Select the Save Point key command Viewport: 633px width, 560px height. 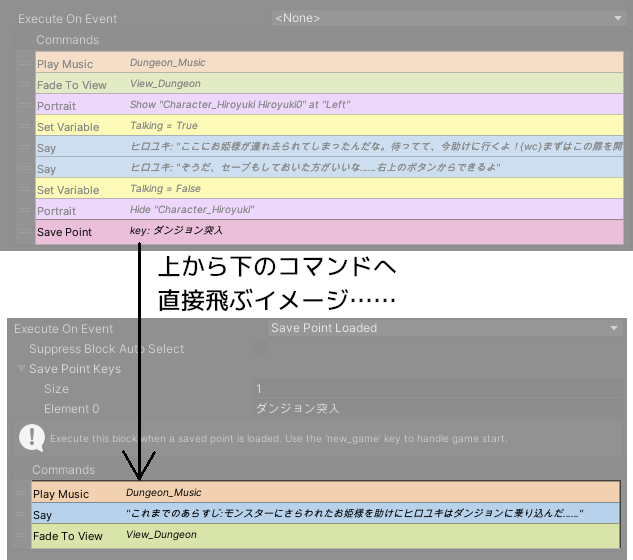(329, 232)
